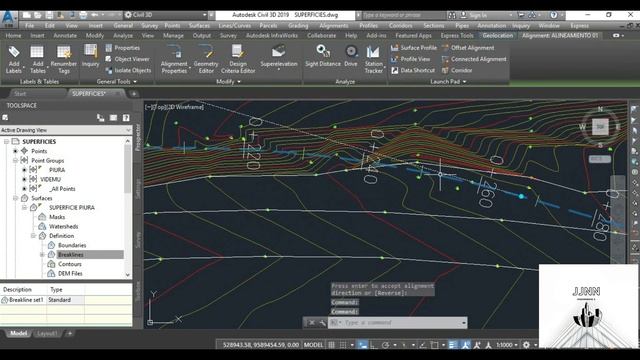Select the PIURA point group
Viewport: 640px width, 360px height.
pyautogui.click(x=57, y=170)
